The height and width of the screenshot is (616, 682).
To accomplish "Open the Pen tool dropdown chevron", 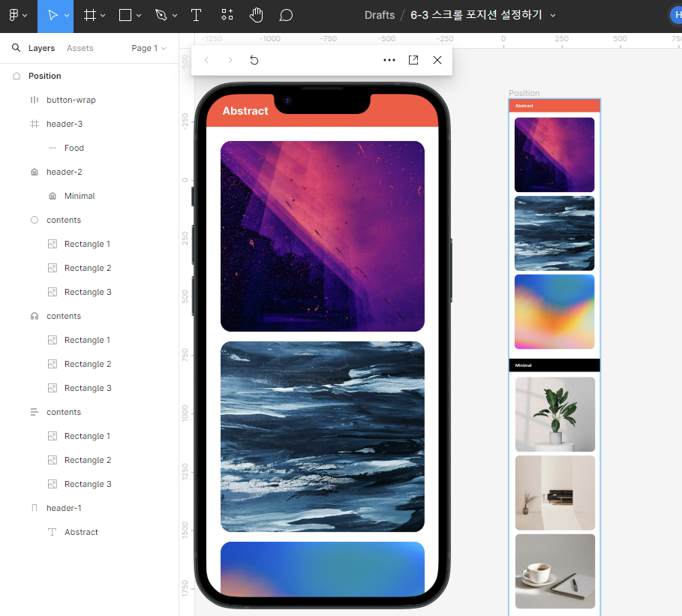I will pyautogui.click(x=175, y=16).
